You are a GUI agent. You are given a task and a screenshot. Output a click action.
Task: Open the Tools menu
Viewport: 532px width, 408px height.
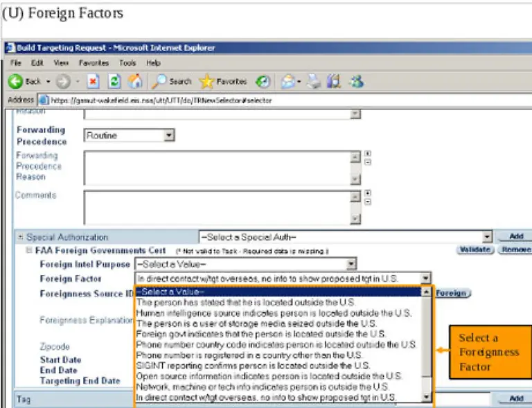pyautogui.click(x=127, y=62)
